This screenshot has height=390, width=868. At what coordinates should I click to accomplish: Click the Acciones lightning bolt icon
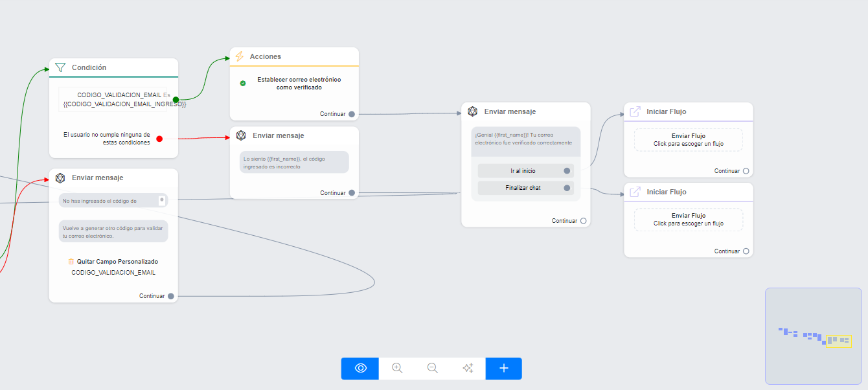[x=240, y=57]
